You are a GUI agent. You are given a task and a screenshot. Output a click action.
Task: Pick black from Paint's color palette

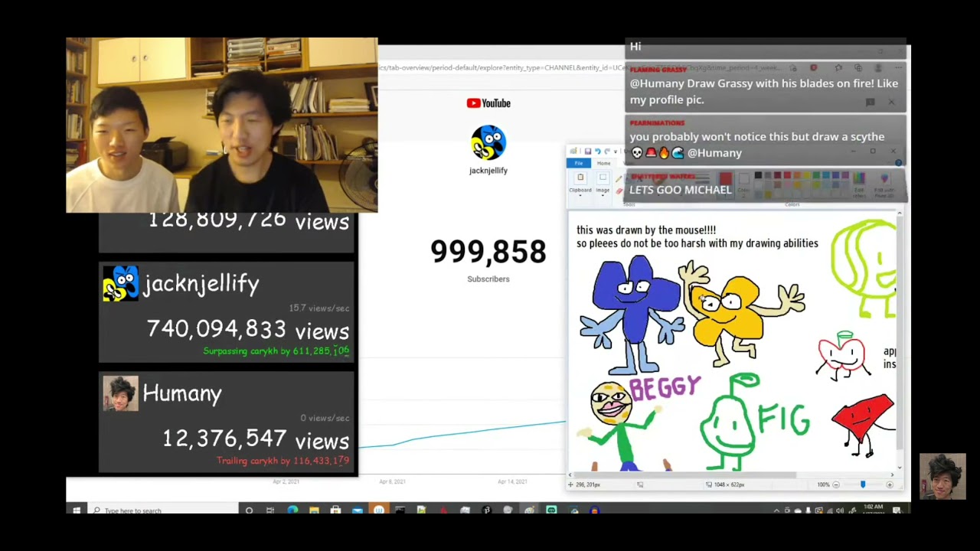pos(758,175)
